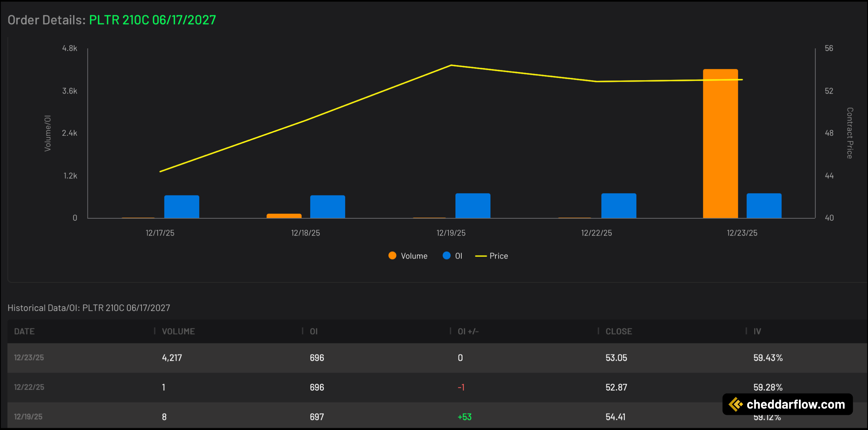Sort table by DATE column header
This screenshot has width=868, height=430.
click(25, 331)
